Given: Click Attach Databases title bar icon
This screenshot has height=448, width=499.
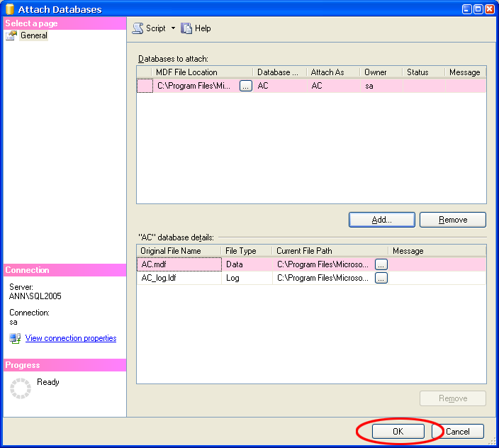Looking at the screenshot, I should point(9,9).
